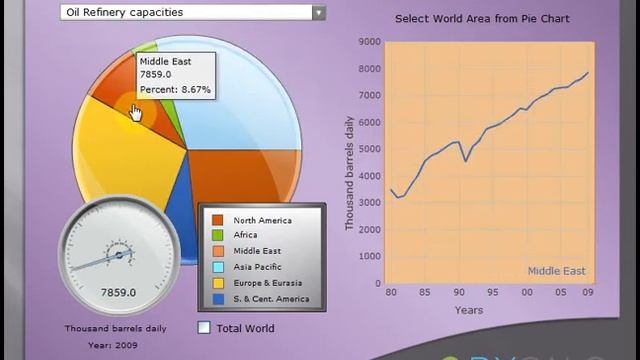640x360 pixels.
Task: Click the Select World Area from Pie Chart title
Action: (x=482, y=18)
